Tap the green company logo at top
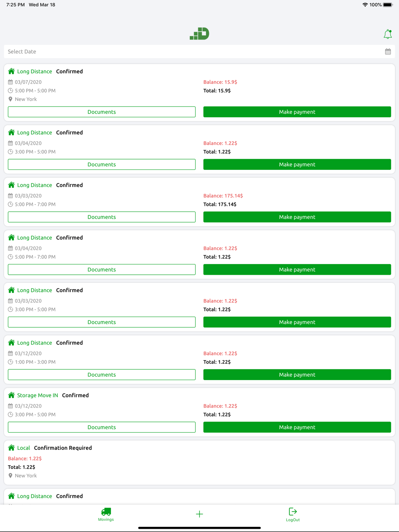Screen dimensions: 399x532 pos(199,33)
